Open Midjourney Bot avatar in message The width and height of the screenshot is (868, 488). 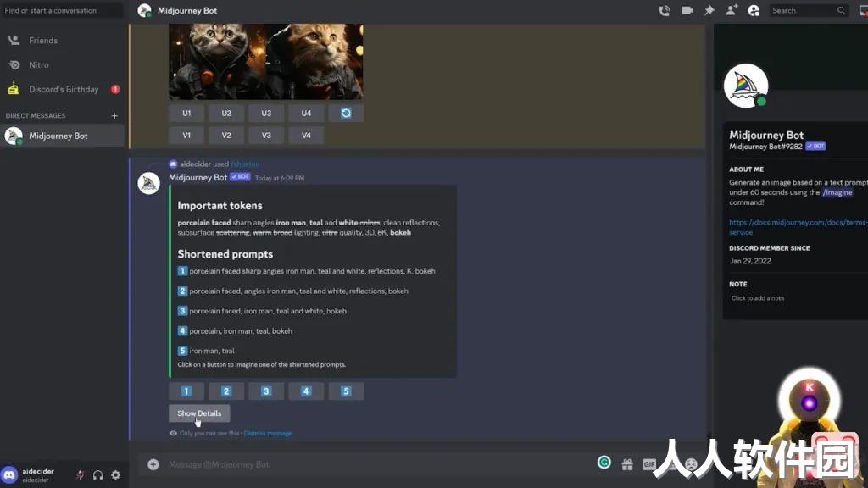point(148,183)
